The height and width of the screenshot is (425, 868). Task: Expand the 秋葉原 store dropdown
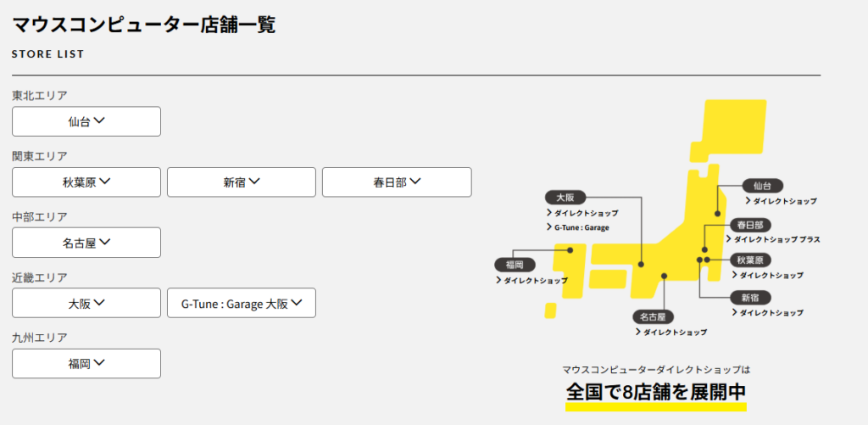86,182
